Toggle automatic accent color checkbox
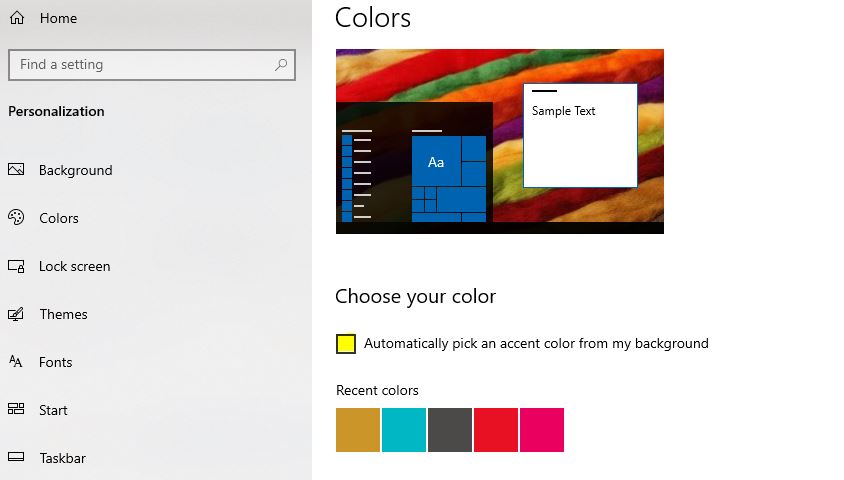This screenshot has height=480, width=844. pos(346,344)
